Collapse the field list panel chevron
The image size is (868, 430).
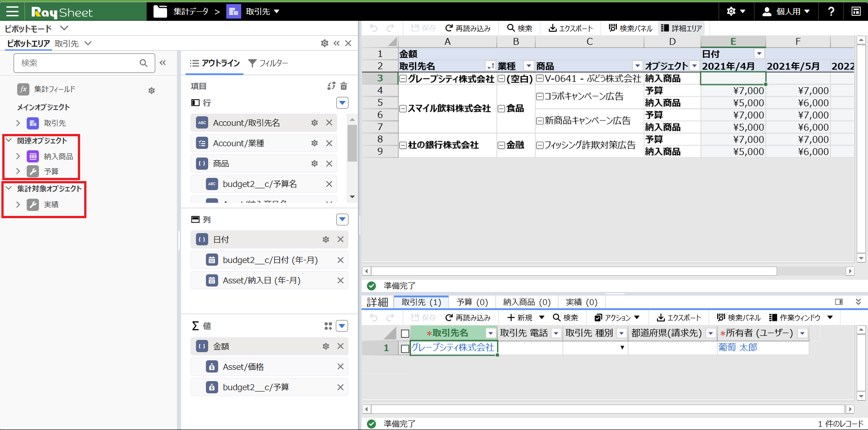(x=163, y=63)
